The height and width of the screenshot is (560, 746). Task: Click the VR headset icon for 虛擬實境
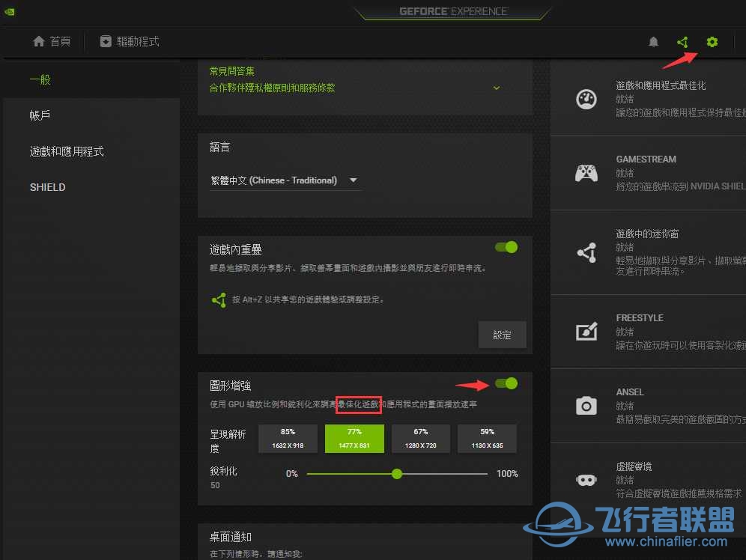tap(586, 480)
